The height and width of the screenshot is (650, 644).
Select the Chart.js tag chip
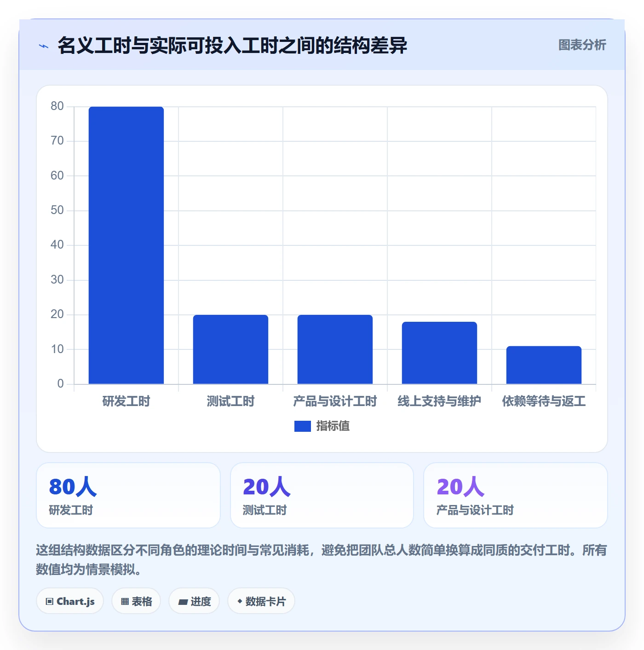(x=70, y=601)
